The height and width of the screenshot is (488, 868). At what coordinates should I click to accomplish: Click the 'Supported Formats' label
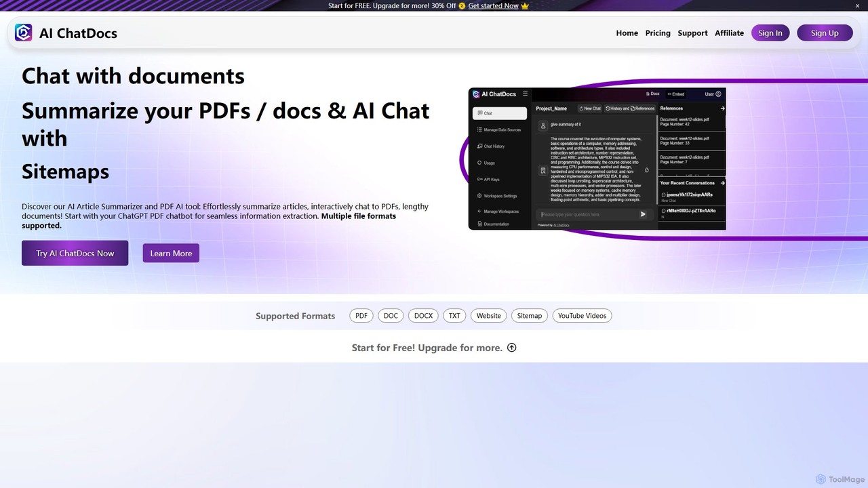pos(295,316)
